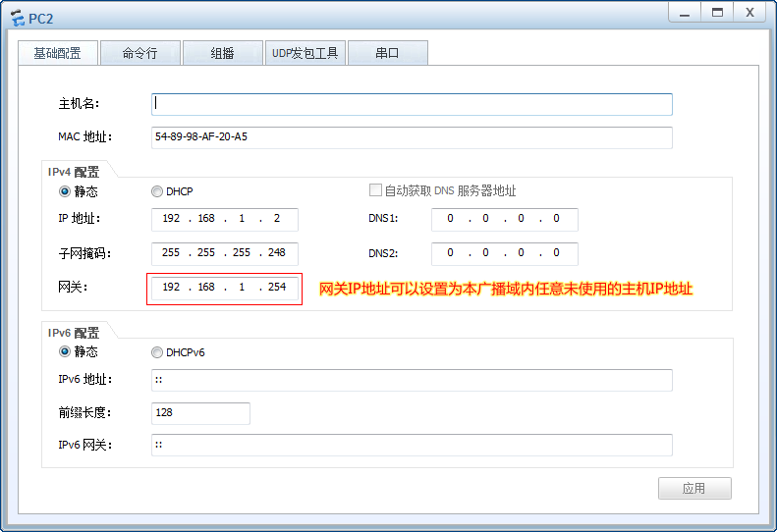The image size is (777, 532).
Task: Click the 网关 label
Action: click(73, 287)
